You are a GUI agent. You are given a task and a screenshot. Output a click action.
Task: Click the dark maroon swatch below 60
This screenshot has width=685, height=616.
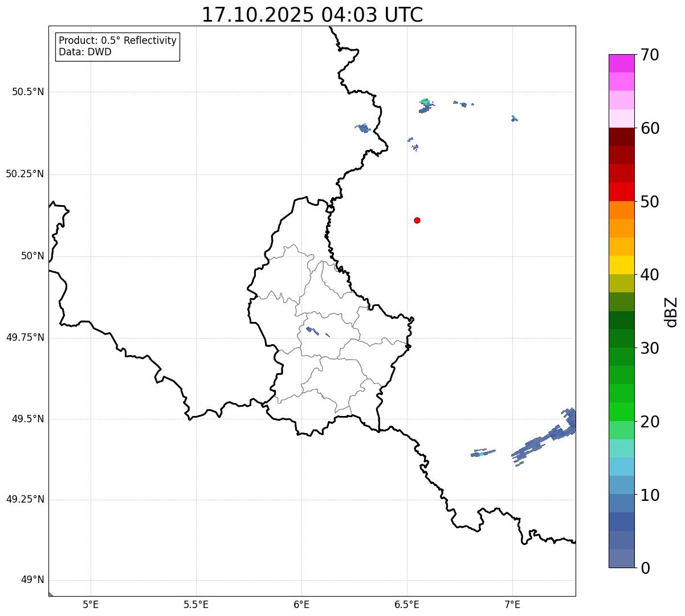point(621,137)
